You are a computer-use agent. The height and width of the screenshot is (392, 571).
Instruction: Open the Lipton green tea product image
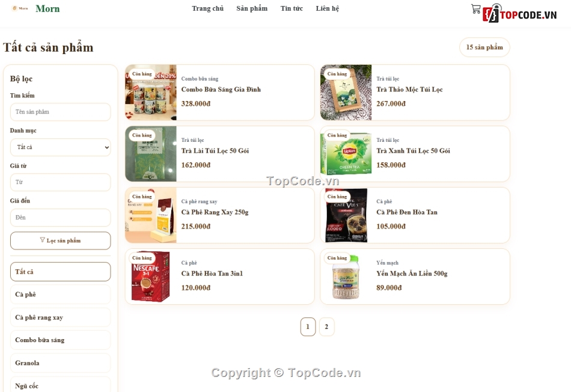click(x=346, y=154)
